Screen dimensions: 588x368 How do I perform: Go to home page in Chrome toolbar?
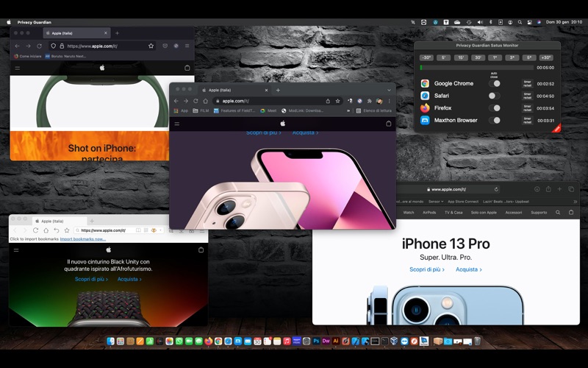click(206, 101)
